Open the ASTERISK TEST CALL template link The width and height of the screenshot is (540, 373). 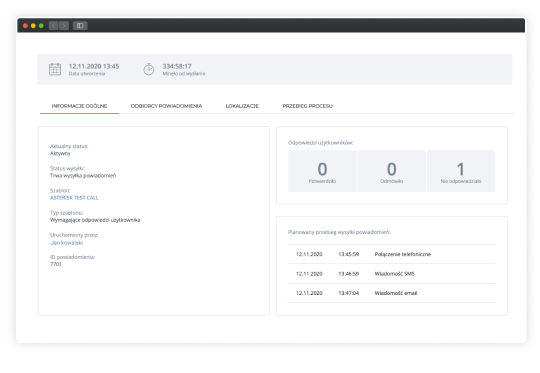pyautogui.click(x=74, y=198)
